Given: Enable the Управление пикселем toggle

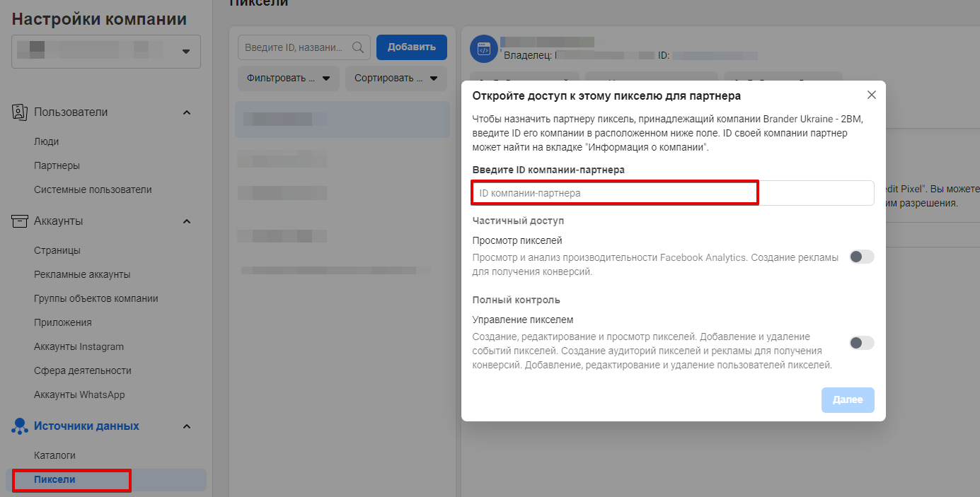Looking at the screenshot, I should click(861, 343).
